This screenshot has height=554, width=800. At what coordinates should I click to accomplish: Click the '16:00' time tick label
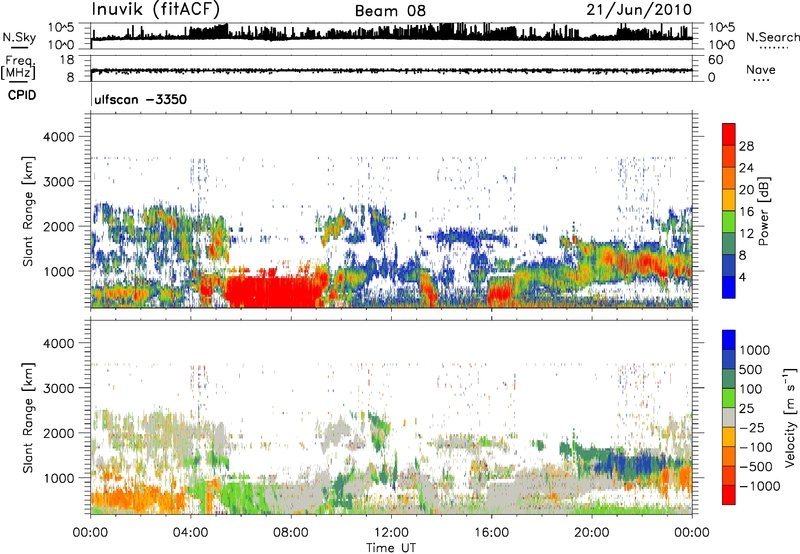point(491,533)
